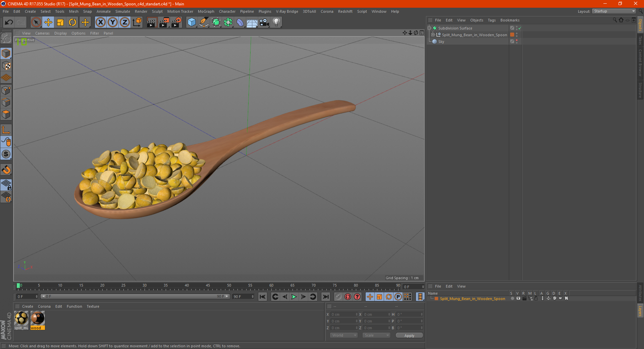Go to end of animation
The image size is (644, 349).
click(x=325, y=297)
